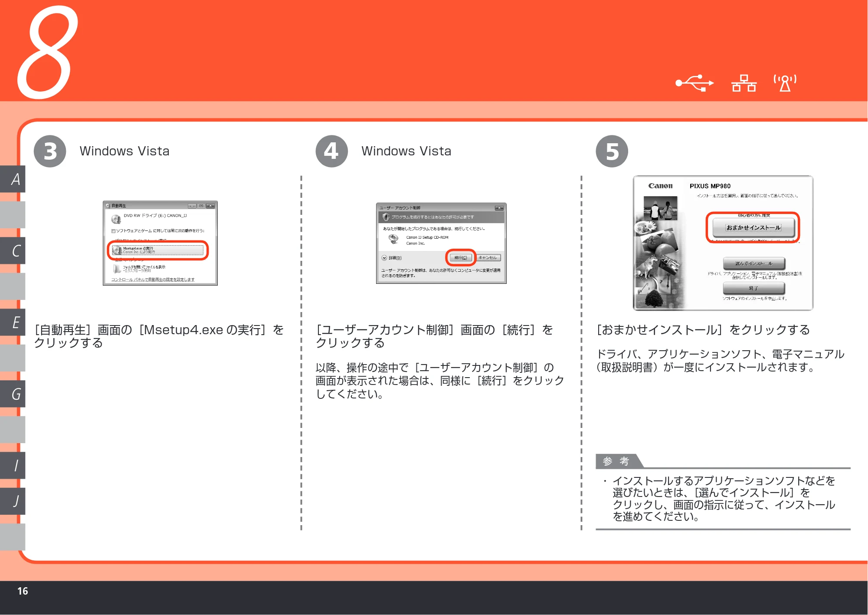Screen dimensions: 868x615
Task: Select side tab G
Action: 13,394
